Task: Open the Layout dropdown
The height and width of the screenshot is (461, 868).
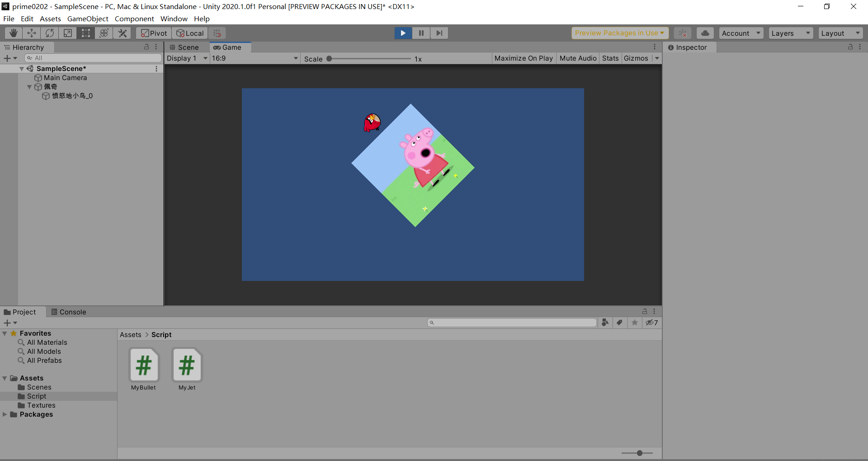Action: (840, 33)
